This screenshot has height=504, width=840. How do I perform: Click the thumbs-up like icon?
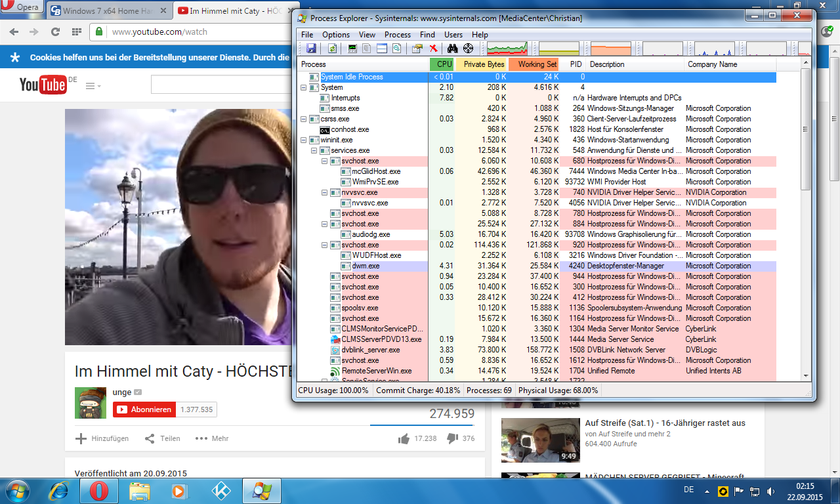pos(404,438)
